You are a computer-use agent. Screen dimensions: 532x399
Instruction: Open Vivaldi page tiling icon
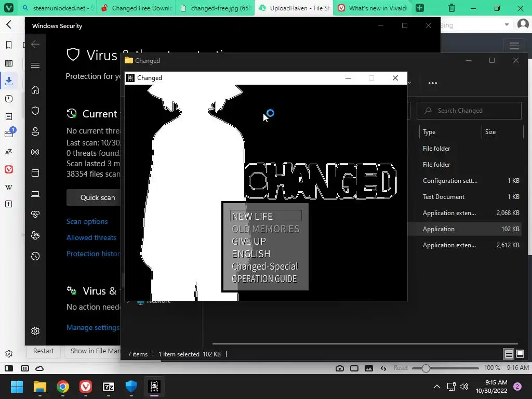[354, 368]
